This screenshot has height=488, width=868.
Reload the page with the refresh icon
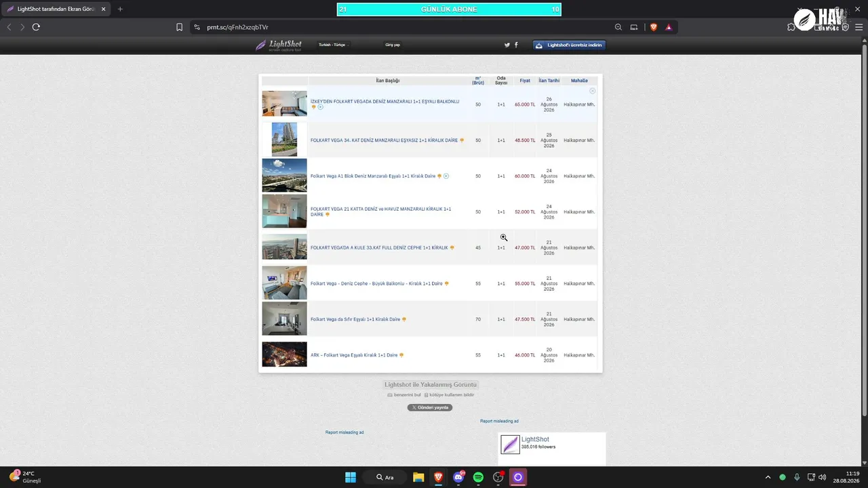pos(36,27)
